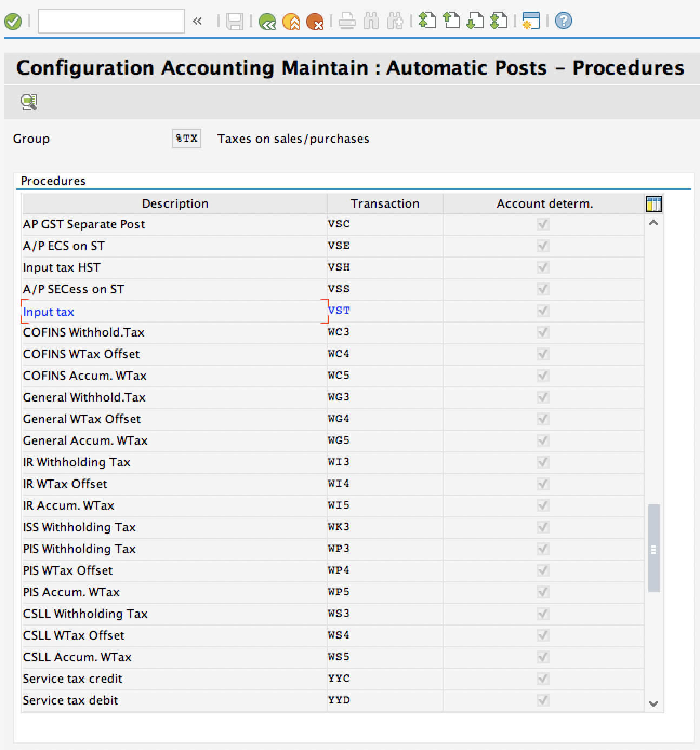Click the Description column header
The width and height of the screenshot is (700, 750).
(x=175, y=203)
